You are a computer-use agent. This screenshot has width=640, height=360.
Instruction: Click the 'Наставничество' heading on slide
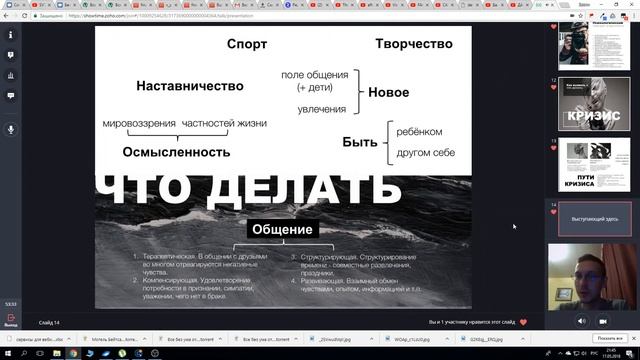click(190, 86)
